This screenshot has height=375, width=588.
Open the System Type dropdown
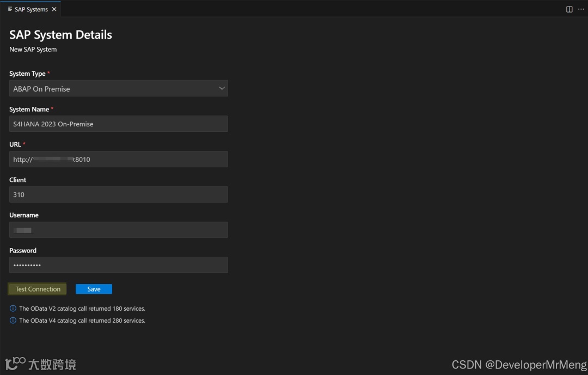tap(119, 88)
